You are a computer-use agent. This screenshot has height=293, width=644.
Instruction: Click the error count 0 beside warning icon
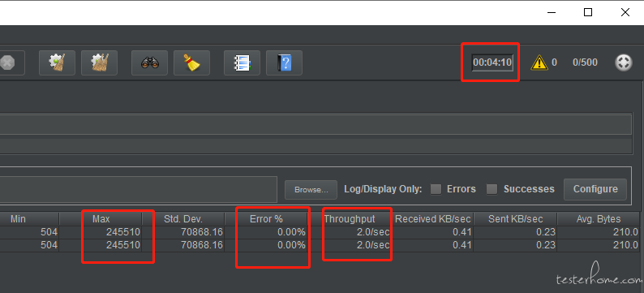(x=554, y=62)
